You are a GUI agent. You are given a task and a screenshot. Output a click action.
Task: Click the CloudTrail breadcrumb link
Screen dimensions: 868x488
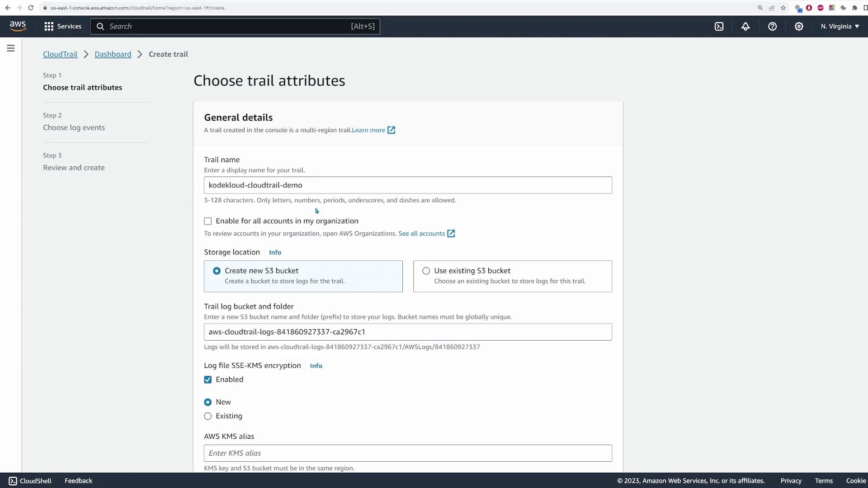[60, 54]
